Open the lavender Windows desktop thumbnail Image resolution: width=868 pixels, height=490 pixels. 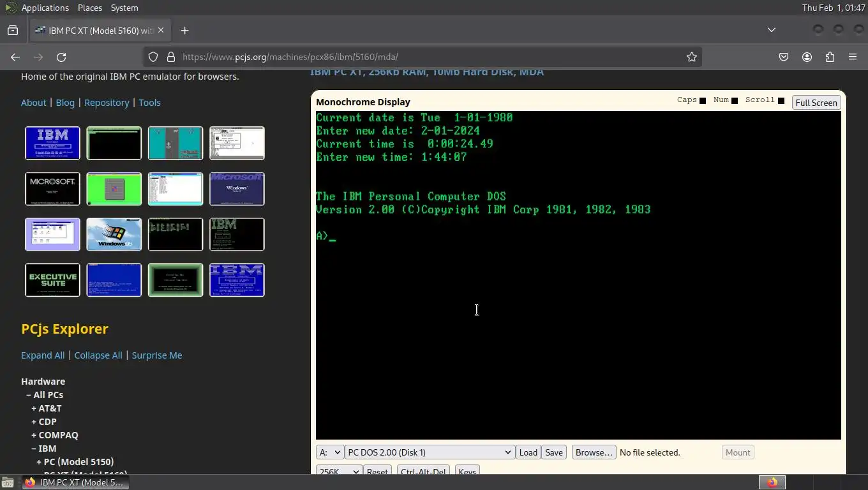(x=52, y=234)
